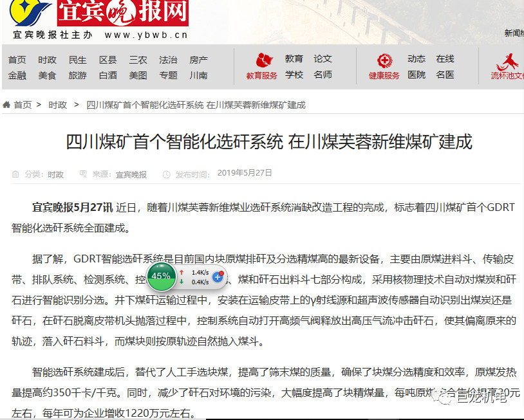524x420 pixels.
Task: Click the category icon beside 分类
Action: click(x=15, y=174)
